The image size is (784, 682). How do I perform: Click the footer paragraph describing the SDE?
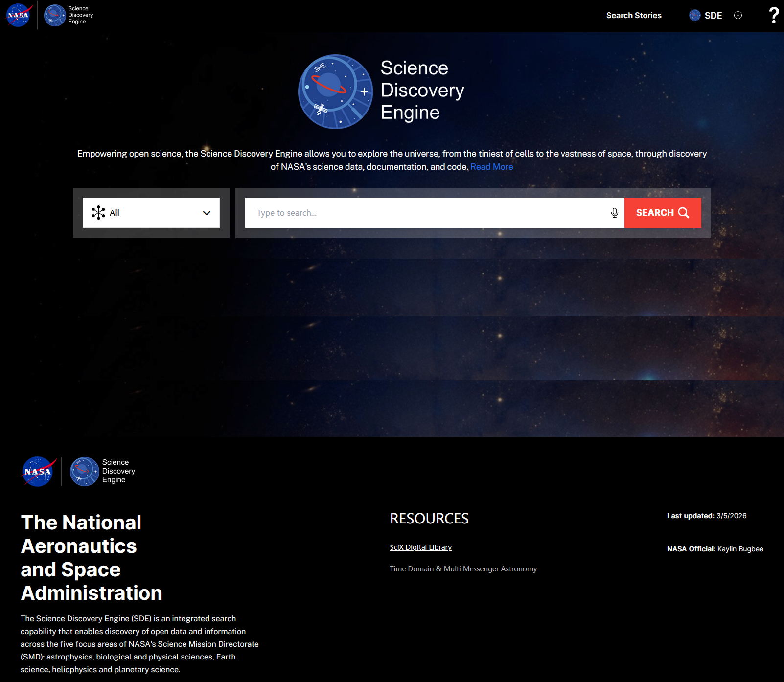(x=139, y=644)
